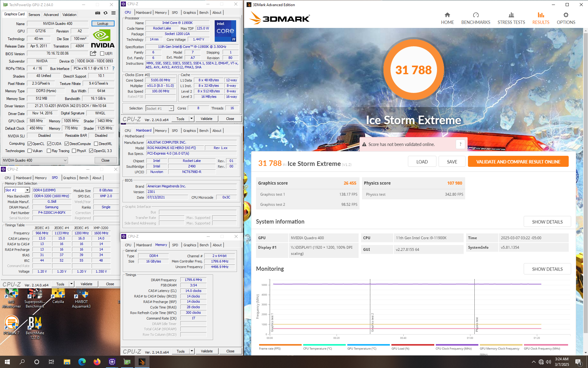588x368 pixels.
Task: Open Graphics tab in SPD CPU-Z window
Action: (70, 178)
